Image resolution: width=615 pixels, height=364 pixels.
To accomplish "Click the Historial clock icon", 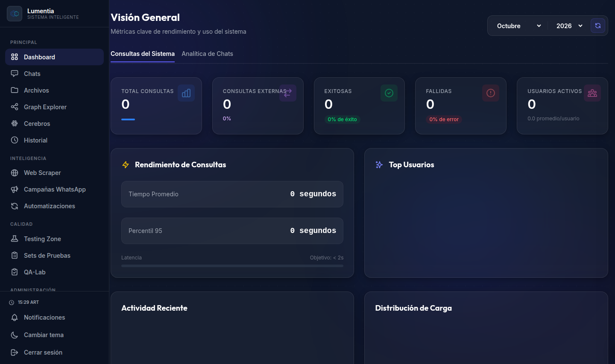I will pyautogui.click(x=15, y=140).
